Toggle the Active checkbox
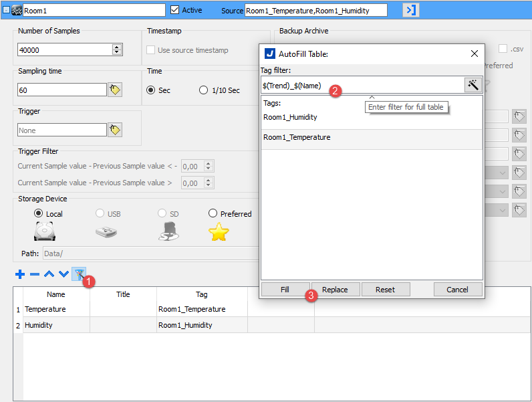The image size is (532, 402). click(x=175, y=10)
